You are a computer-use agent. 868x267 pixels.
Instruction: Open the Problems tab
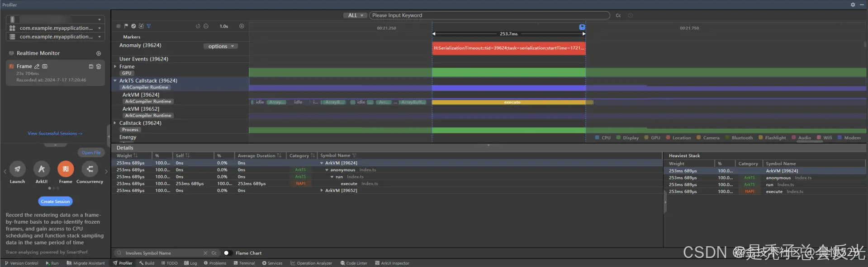click(215, 263)
